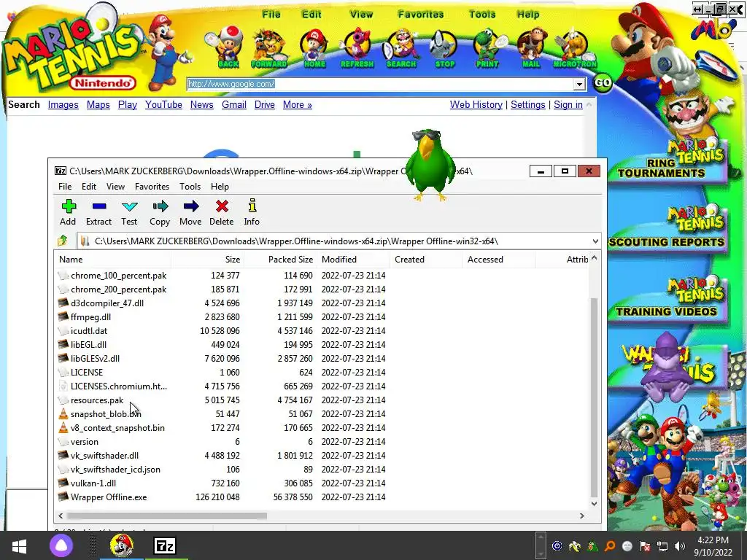Click the Toad BACK browser button
This screenshot has width=747, height=560.
(228, 48)
